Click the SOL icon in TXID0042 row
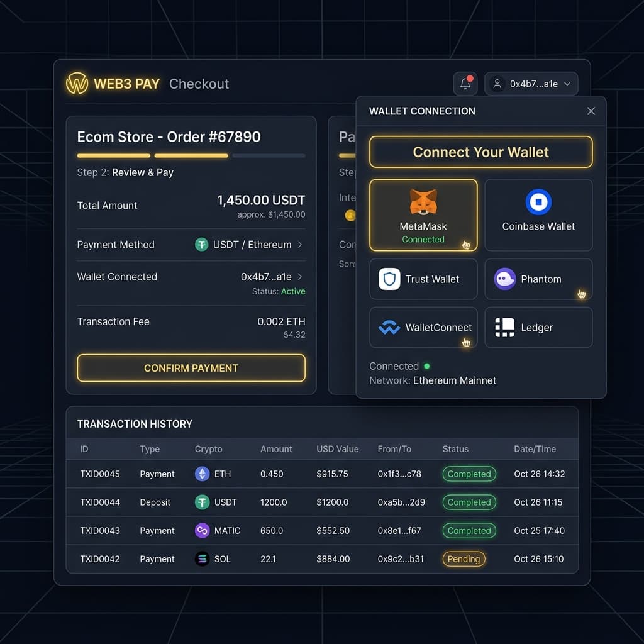Screen dimensions: 644x644 click(x=202, y=558)
